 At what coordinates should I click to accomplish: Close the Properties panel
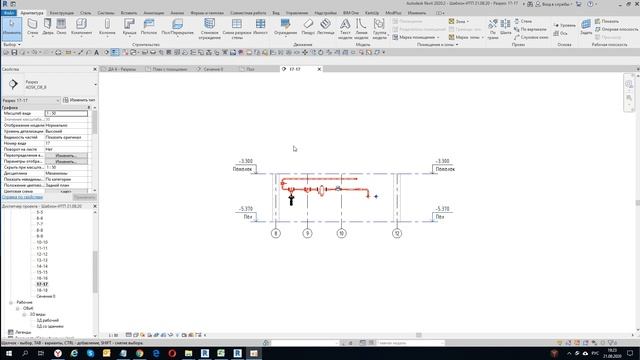95,69
